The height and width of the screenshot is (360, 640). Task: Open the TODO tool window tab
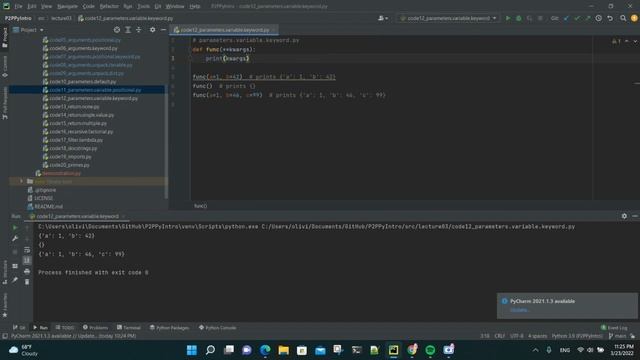click(x=65, y=327)
